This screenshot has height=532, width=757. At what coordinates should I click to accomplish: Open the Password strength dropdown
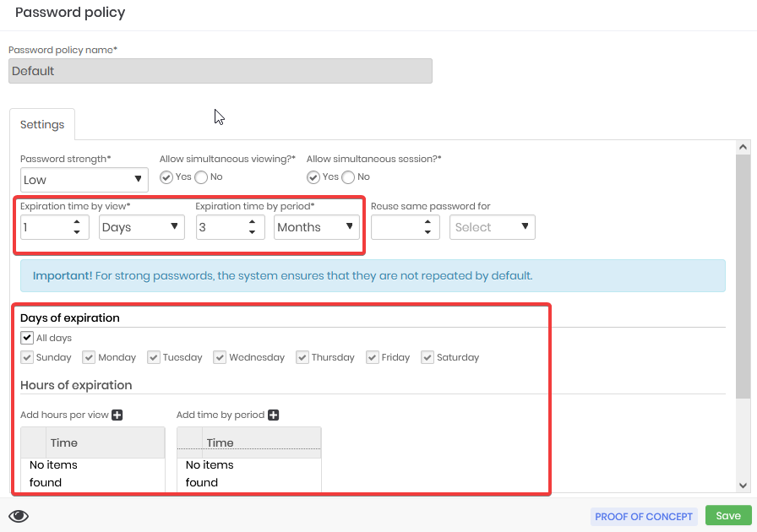(84, 180)
